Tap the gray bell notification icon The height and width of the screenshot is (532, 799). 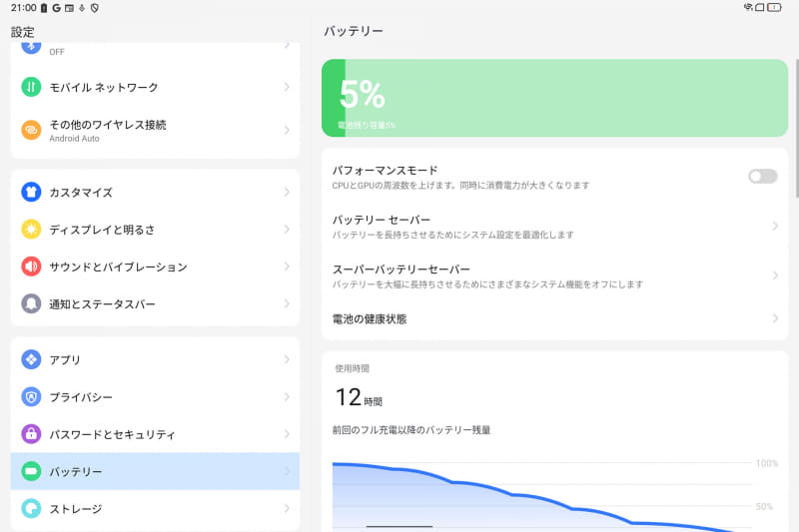tap(31, 303)
